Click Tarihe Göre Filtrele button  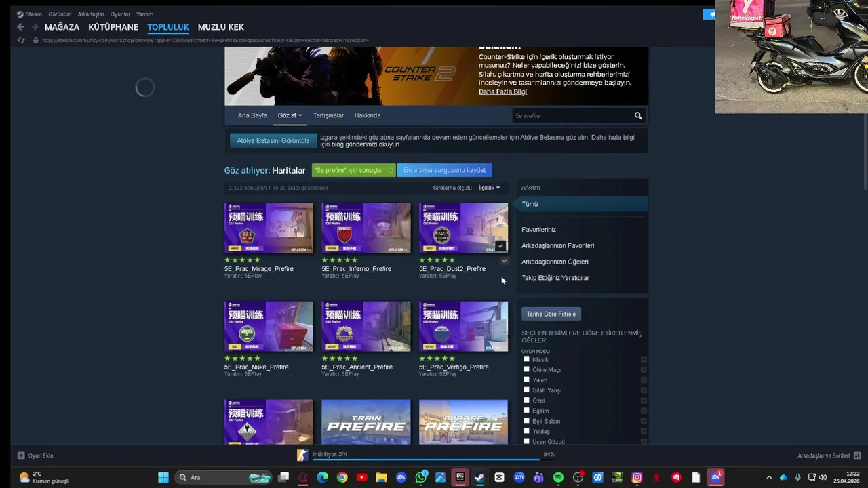point(551,314)
